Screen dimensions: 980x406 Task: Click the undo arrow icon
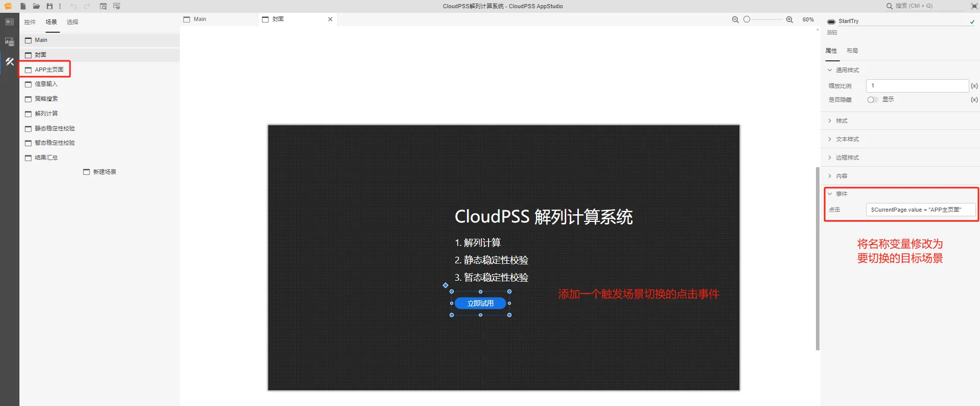coord(74,6)
